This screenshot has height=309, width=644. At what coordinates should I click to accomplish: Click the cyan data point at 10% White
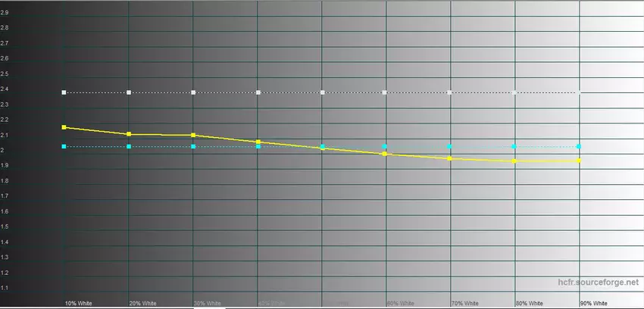click(x=64, y=146)
